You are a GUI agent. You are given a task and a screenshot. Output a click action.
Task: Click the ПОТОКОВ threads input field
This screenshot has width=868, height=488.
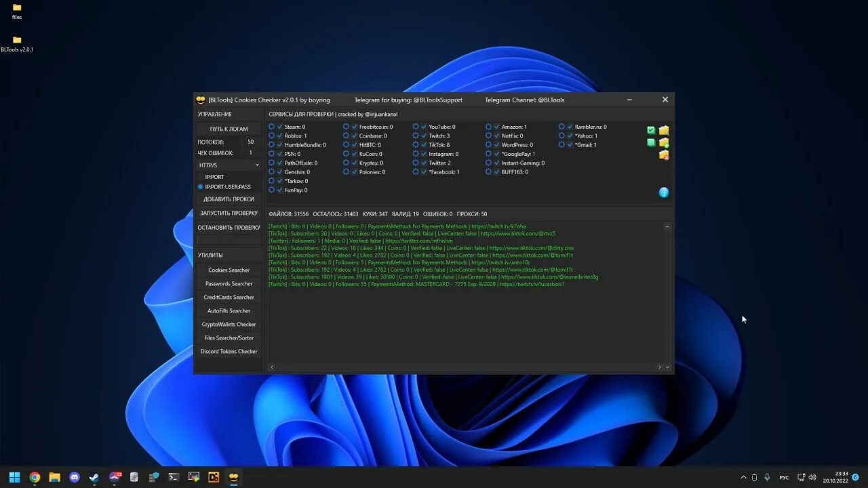[250, 142]
